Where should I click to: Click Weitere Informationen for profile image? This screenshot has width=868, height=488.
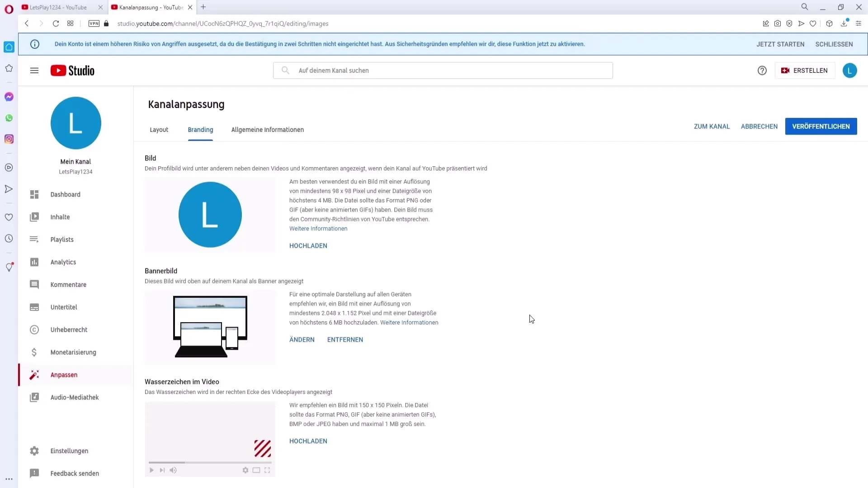click(318, 228)
